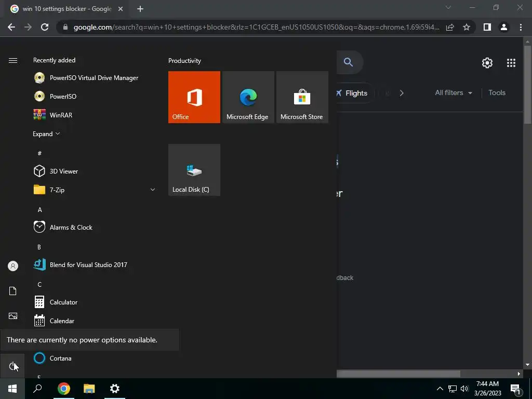Open the All filters dropdown

(453, 92)
